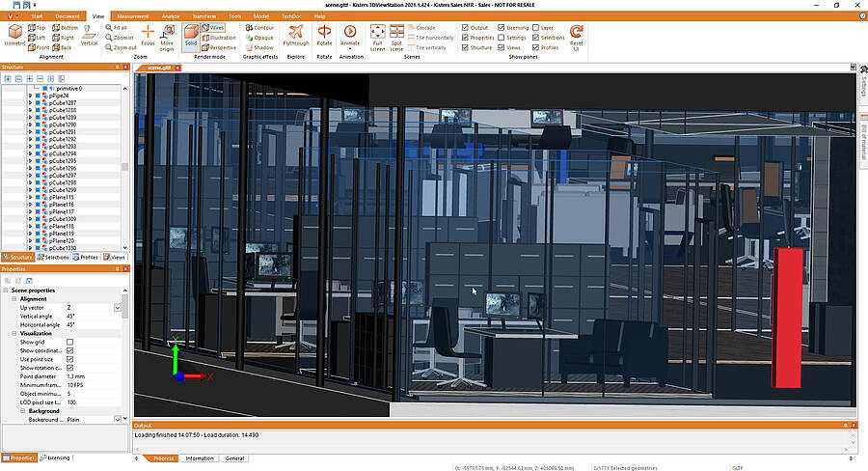
Task: Toggle the Selections pane checkbox
Action: click(536, 38)
